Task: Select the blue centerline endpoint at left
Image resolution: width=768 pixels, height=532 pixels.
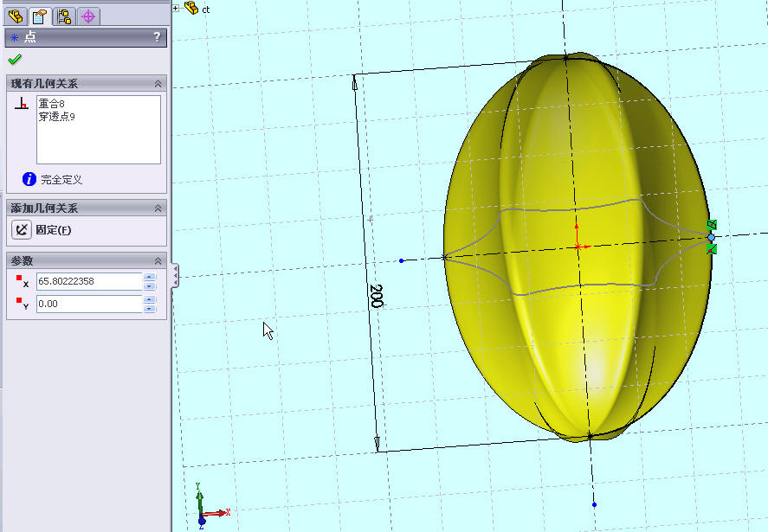Action: (402, 261)
